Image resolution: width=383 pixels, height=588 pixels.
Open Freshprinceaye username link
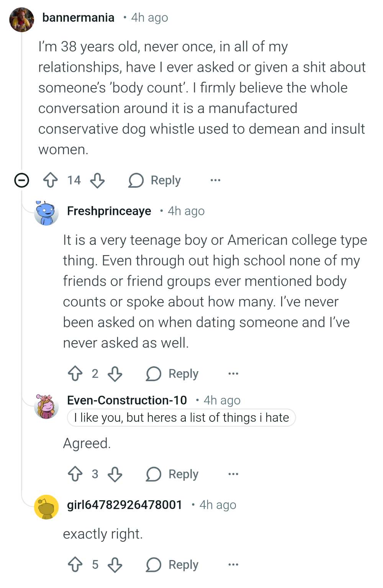[109, 211]
